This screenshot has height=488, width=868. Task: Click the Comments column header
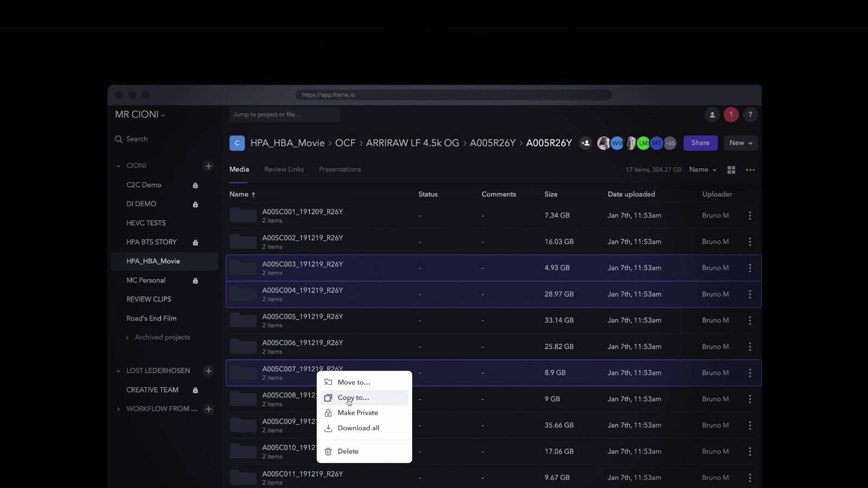click(x=499, y=194)
